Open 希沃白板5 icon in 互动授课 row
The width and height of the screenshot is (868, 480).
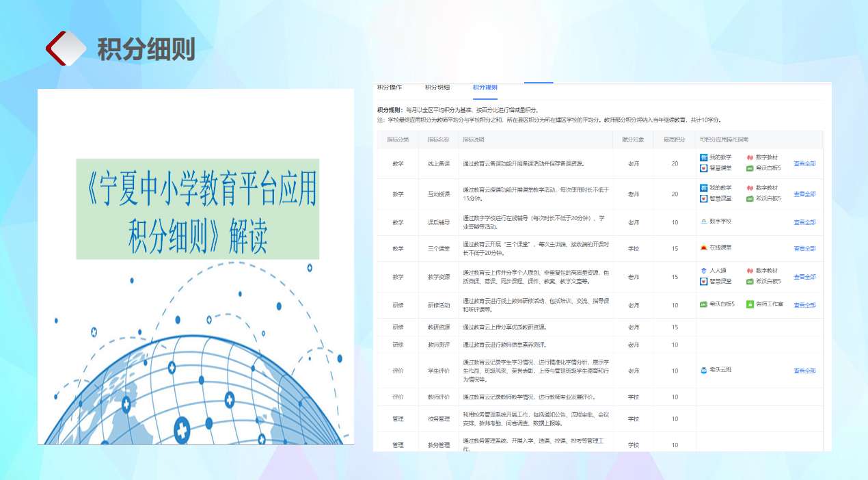point(749,198)
